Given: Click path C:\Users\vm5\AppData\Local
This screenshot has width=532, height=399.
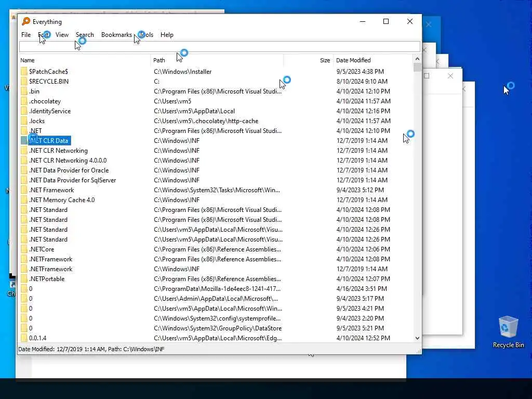Looking at the screenshot, I should tap(194, 111).
